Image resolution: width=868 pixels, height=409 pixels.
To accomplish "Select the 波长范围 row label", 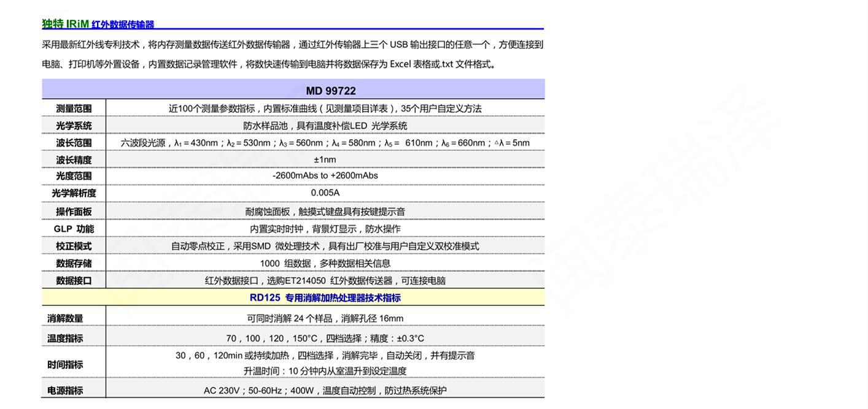I will coord(73,142).
